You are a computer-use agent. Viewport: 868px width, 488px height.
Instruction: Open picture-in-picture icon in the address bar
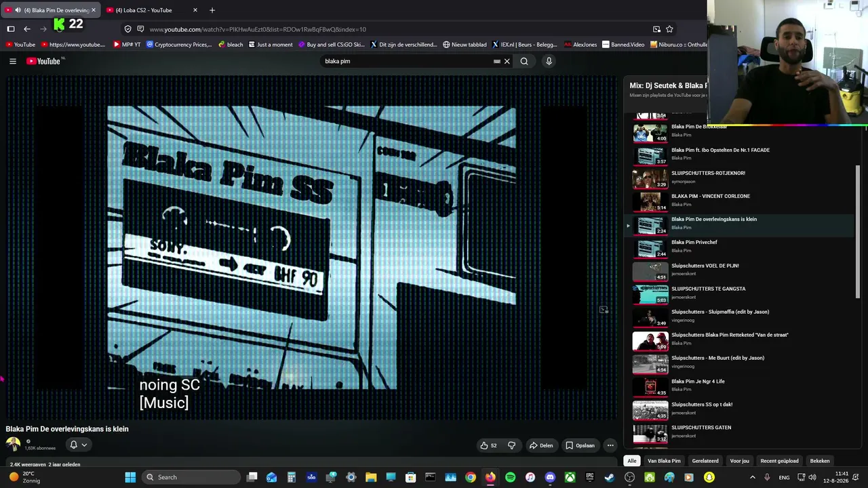tap(656, 29)
